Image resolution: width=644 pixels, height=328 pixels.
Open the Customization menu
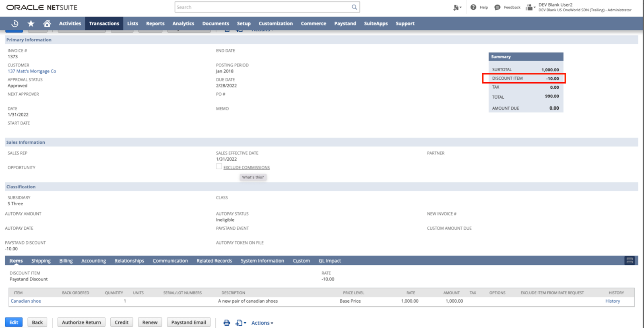click(276, 23)
